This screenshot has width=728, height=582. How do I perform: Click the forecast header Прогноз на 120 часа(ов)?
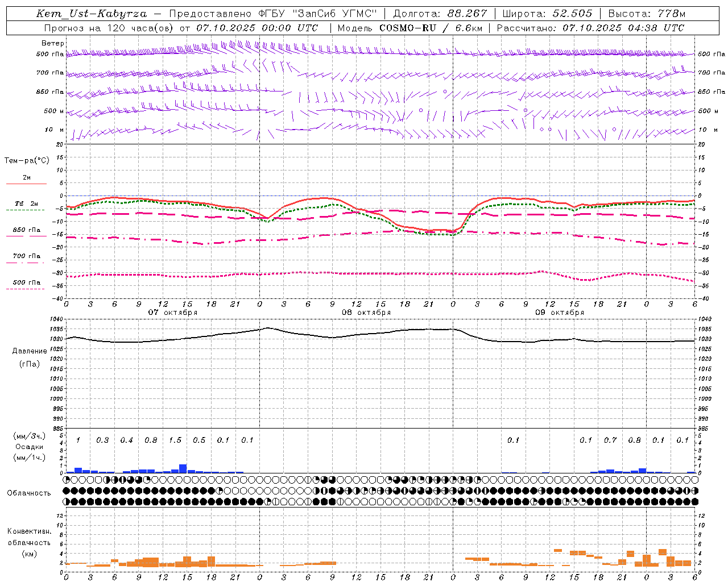point(109,28)
